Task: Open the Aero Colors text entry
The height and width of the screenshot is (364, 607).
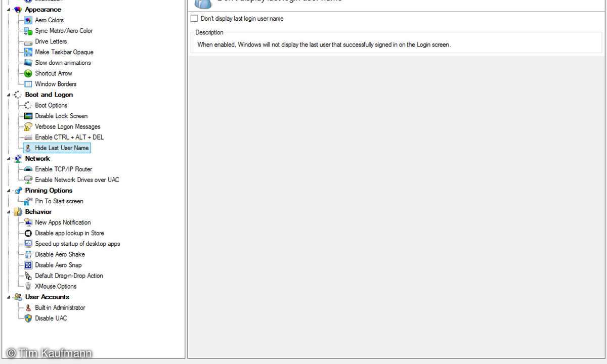Action: (50, 20)
